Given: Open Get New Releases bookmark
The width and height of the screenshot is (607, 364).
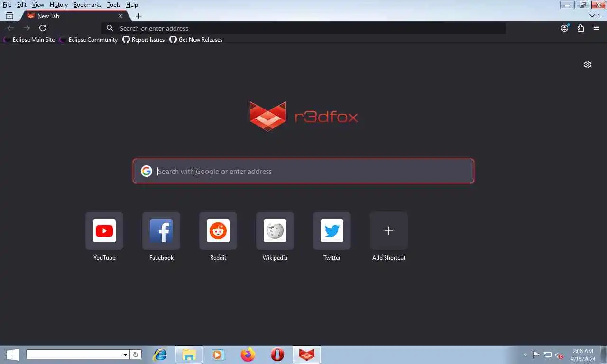Looking at the screenshot, I should point(196,40).
